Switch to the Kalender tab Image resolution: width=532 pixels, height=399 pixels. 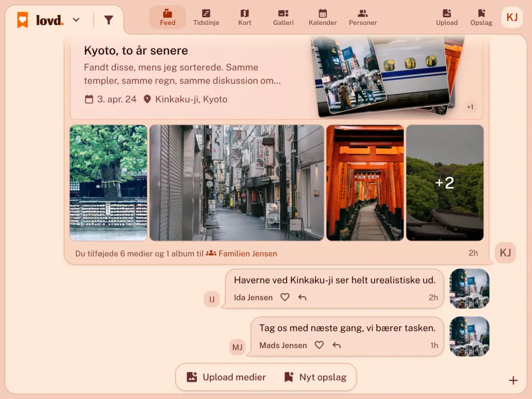click(x=323, y=18)
